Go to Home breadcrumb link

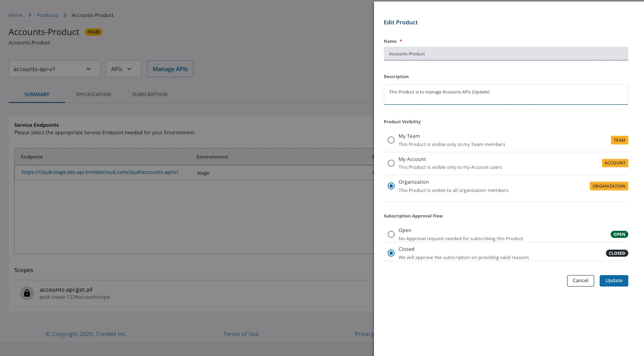pyautogui.click(x=16, y=15)
